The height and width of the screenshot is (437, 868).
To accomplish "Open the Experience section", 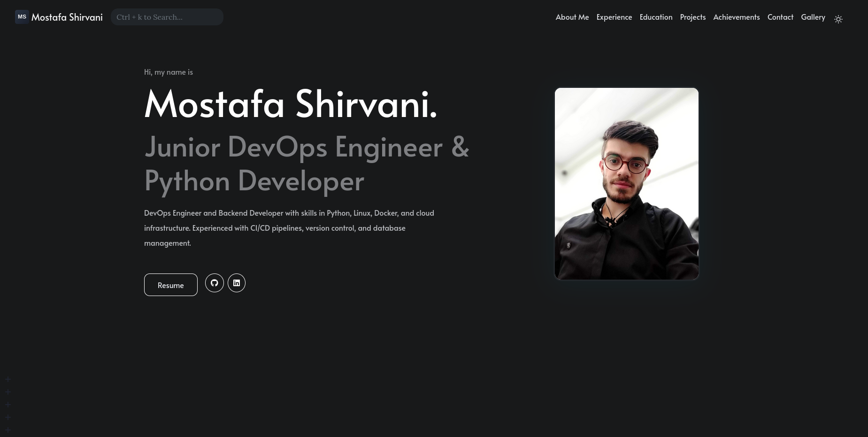I will click(614, 16).
